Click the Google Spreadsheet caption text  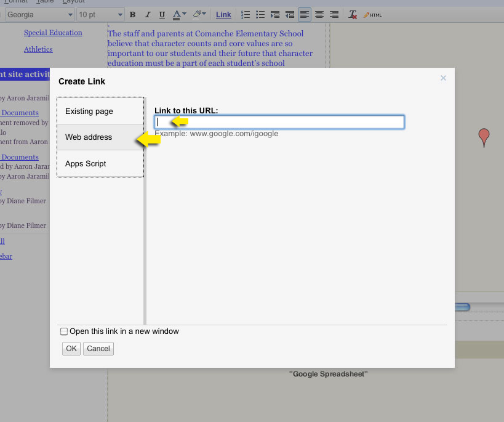328,374
